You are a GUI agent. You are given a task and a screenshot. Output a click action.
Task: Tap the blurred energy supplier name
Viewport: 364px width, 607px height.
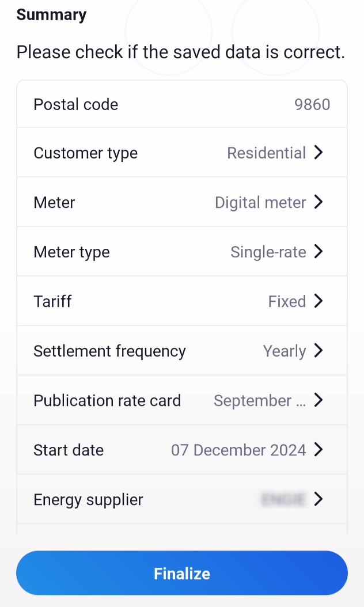click(284, 499)
